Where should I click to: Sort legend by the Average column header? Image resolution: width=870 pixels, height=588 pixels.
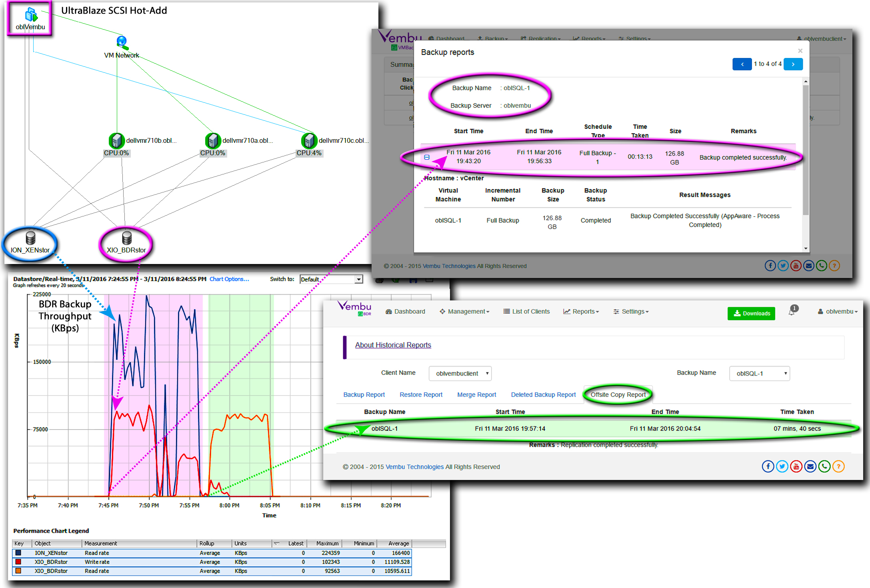pos(394,544)
